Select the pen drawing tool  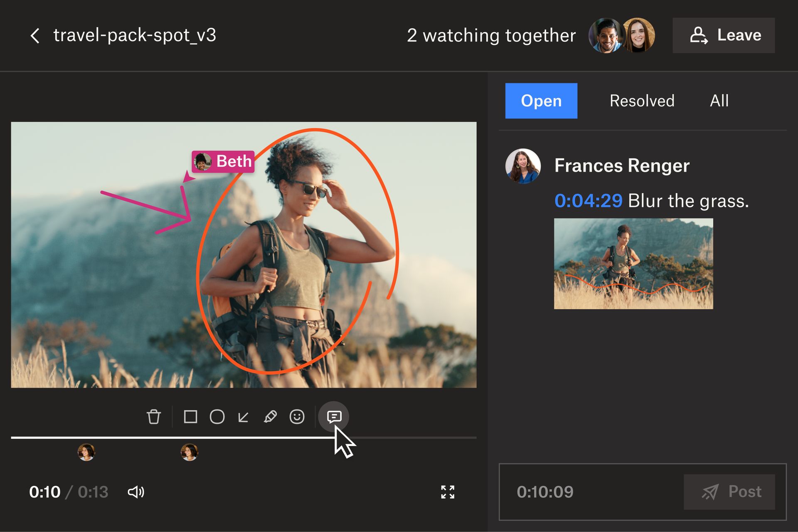pyautogui.click(x=270, y=417)
